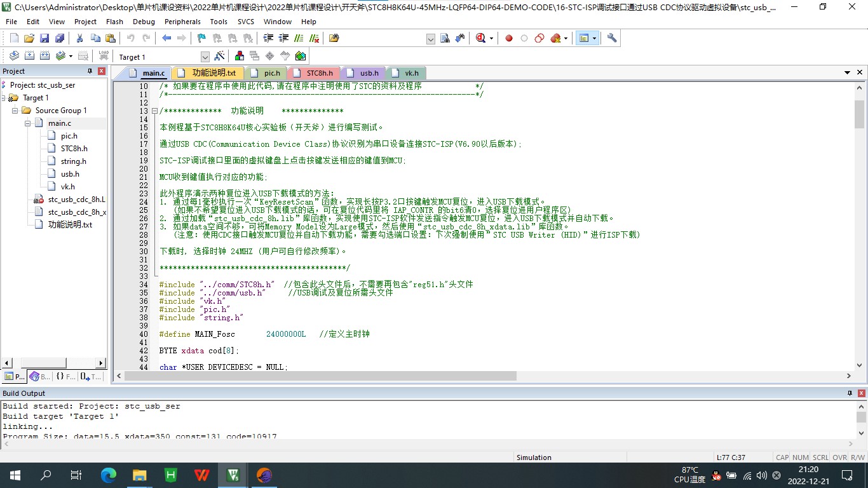The height and width of the screenshot is (488, 868).
Task: Click the Project panel horizontal scrollbar
Action: click(53, 363)
